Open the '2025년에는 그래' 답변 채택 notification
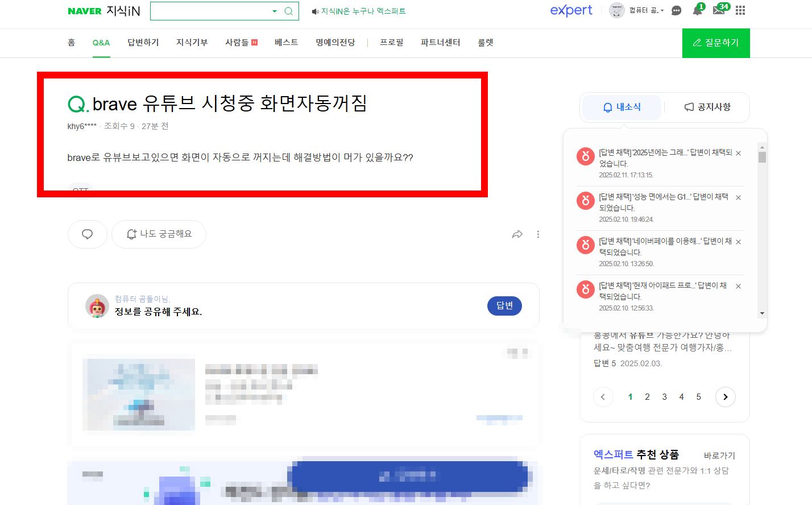 click(x=665, y=158)
